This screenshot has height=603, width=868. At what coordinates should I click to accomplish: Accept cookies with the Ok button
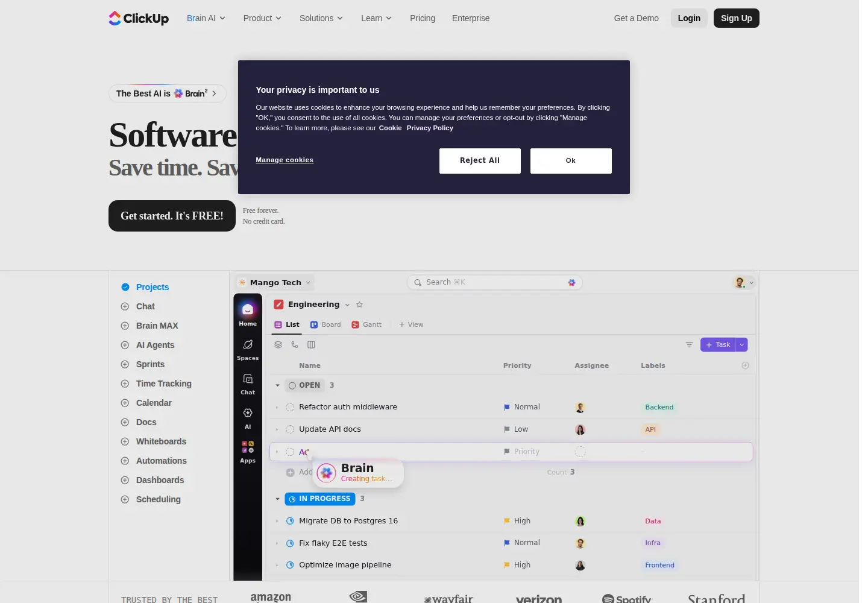click(571, 161)
